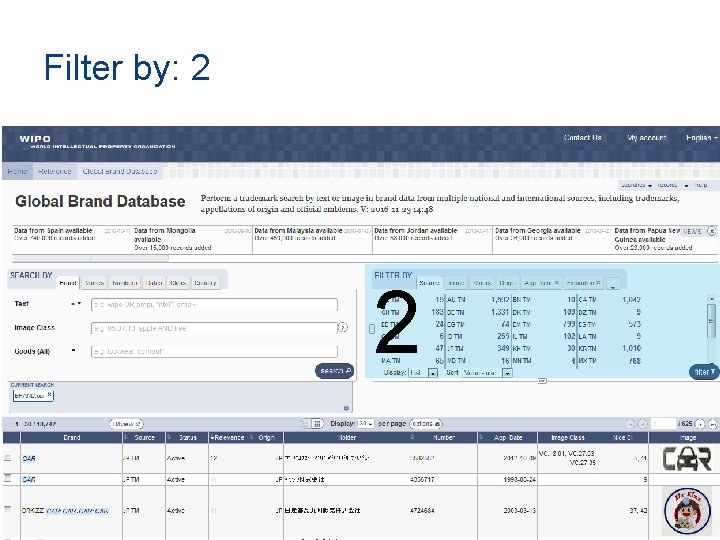Switch to the Names search tab
The width and height of the screenshot is (720, 540).
pyautogui.click(x=94, y=283)
